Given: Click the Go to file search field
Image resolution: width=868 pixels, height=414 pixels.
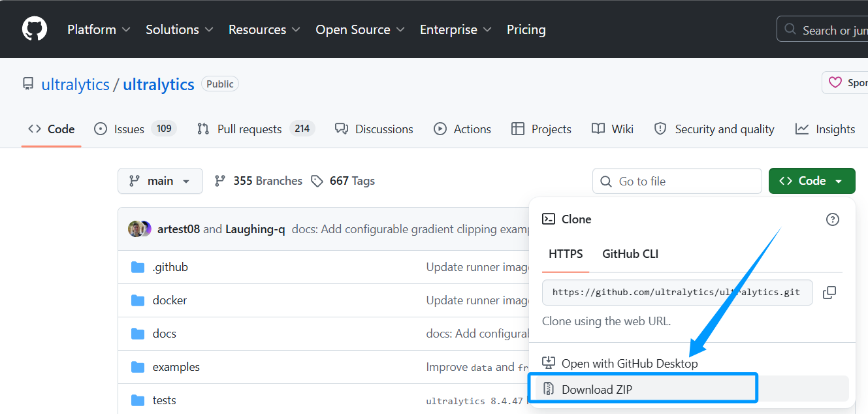Looking at the screenshot, I should click(677, 181).
